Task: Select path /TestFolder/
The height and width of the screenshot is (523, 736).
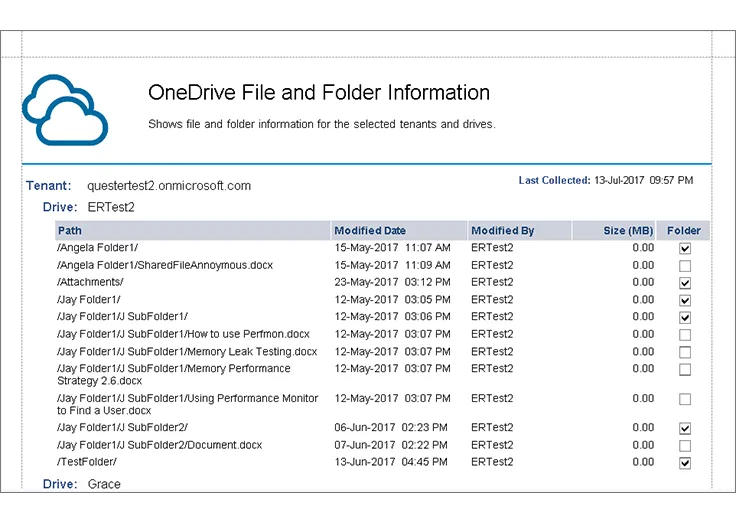Action: pyautogui.click(x=87, y=462)
